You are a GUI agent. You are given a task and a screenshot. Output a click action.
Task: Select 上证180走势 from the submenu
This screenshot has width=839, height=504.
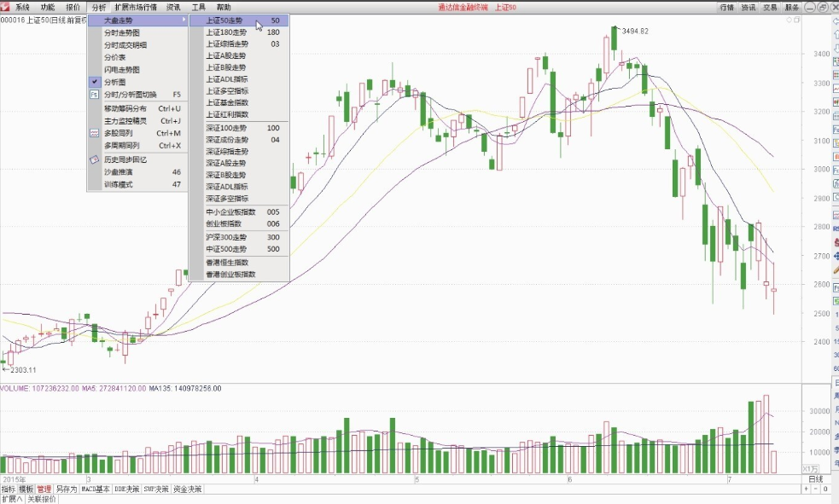tap(239, 32)
